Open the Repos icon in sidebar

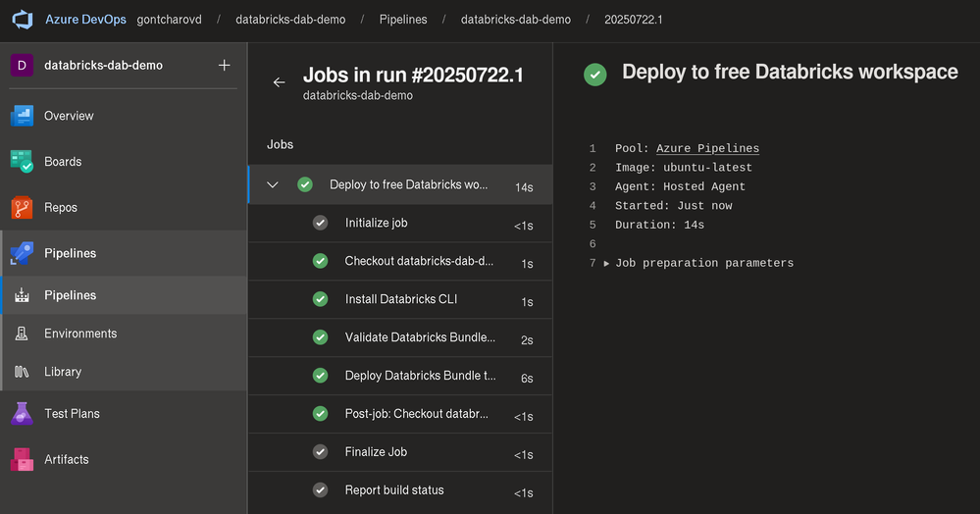(23, 208)
